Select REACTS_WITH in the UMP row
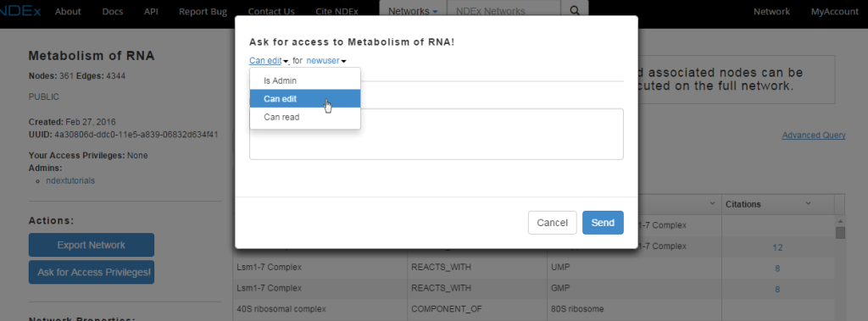The image size is (868, 321). pyautogui.click(x=476, y=268)
